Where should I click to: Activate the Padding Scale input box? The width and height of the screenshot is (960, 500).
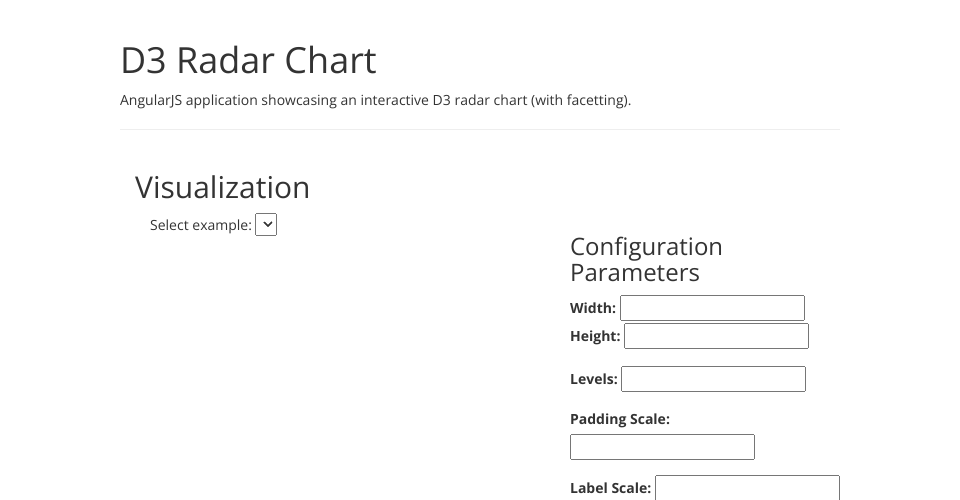[662, 447]
